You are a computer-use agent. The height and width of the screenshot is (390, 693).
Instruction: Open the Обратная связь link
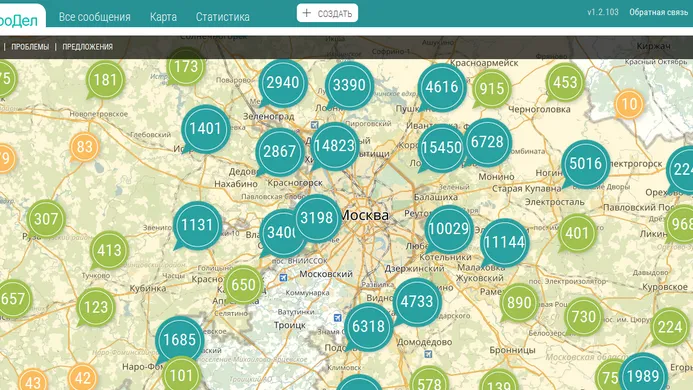(659, 12)
